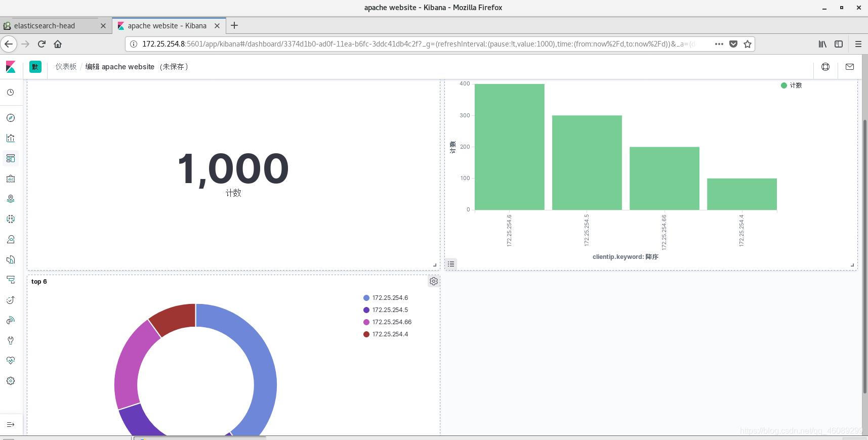This screenshot has height=440, width=868.
Task: Open Firefox library icon
Action: coord(822,44)
